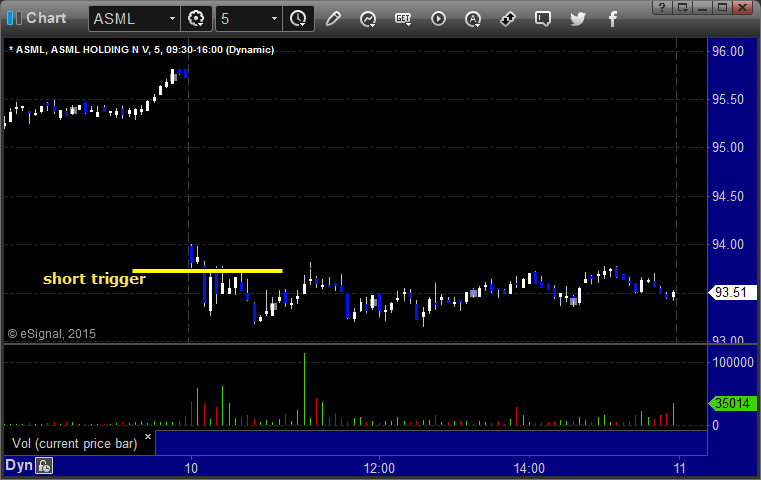Viewport: 761px width, 480px height.
Task: Pop out the chart window icon
Action: [x=683, y=7]
